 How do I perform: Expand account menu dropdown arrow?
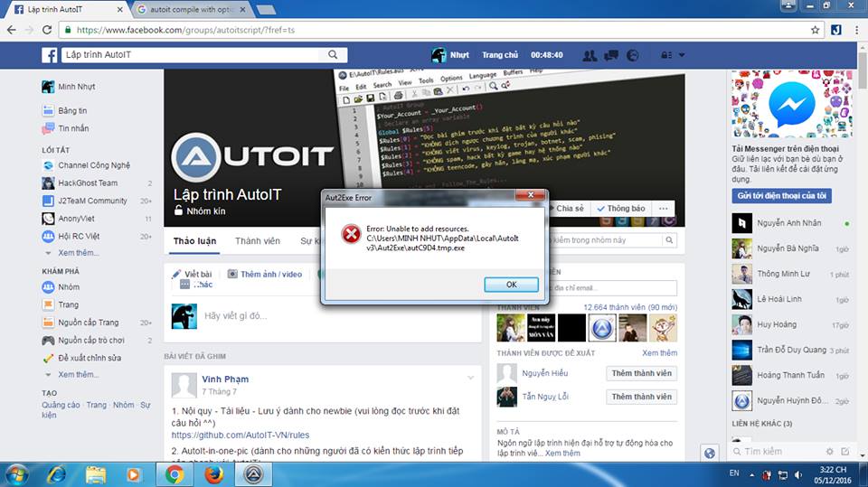pyautogui.click(x=682, y=55)
